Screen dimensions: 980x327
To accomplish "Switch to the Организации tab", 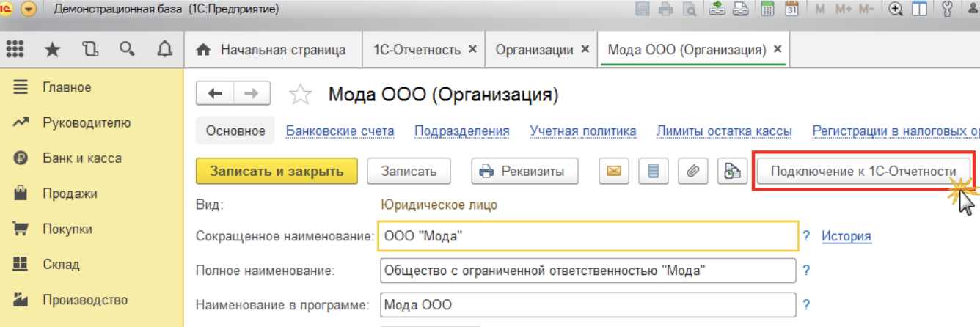I will 534,50.
